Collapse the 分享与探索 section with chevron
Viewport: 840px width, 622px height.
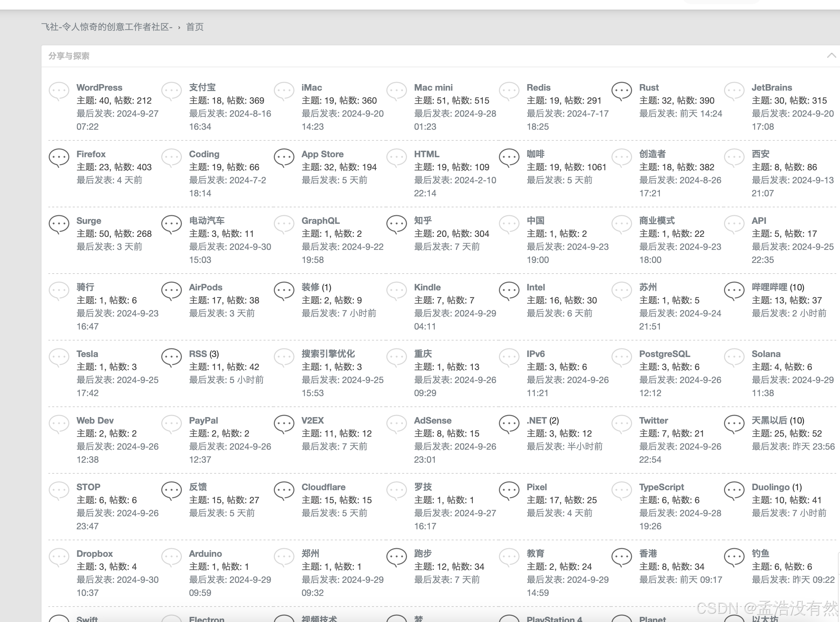(831, 56)
